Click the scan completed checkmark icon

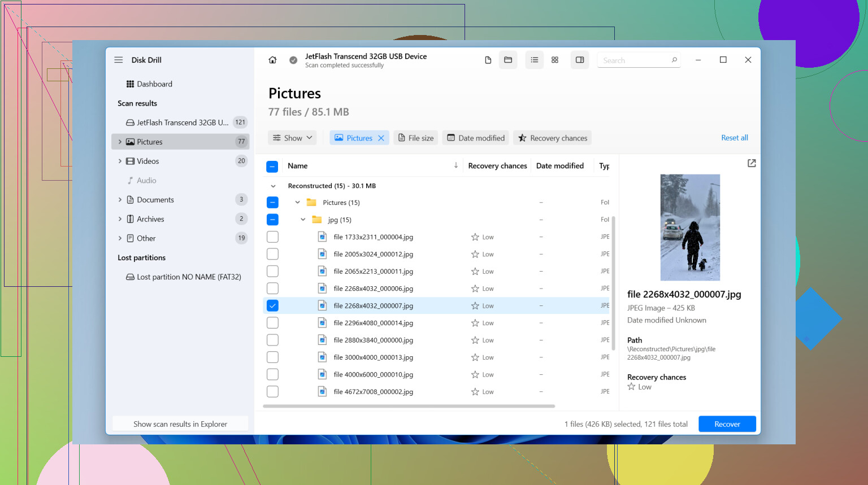tap(293, 60)
